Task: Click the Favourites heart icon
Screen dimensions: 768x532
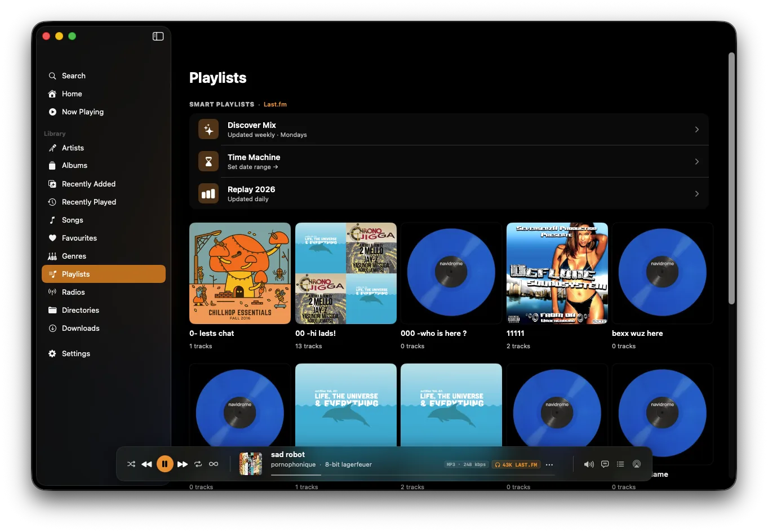Action: (52, 238)
